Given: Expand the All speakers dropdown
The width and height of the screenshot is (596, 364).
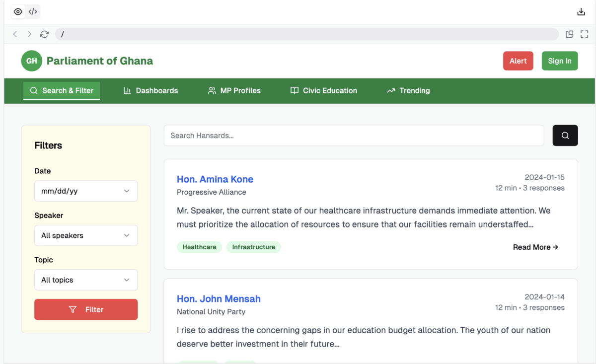Looking at the screenshot, I should pos(86,235).
